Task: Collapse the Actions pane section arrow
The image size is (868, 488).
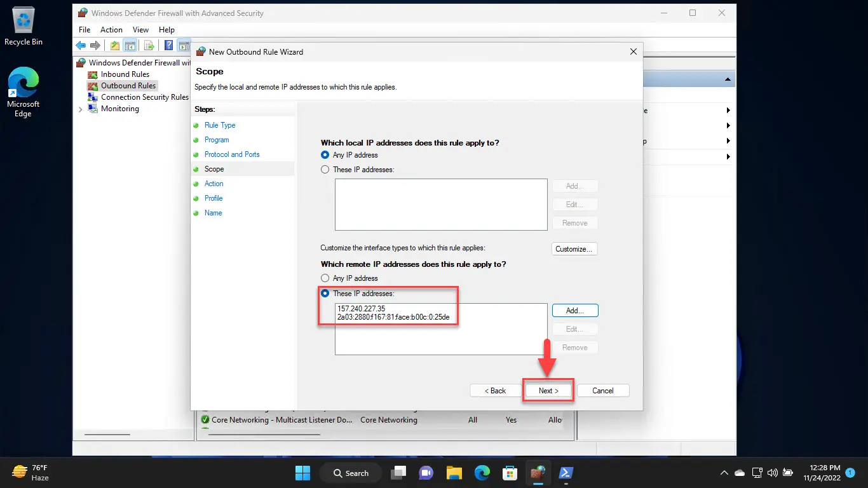Action: pos(728,79)
